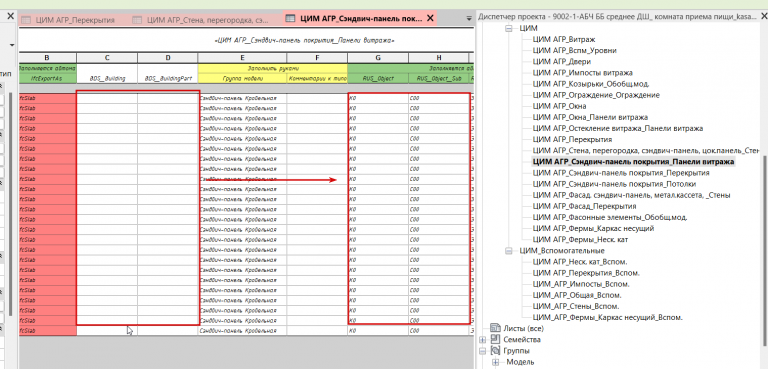Select ЦИМ АГР_Перекрытия in the project browser
The height and width of the screenshot is (369, 768).
click(x=573, y=139)
